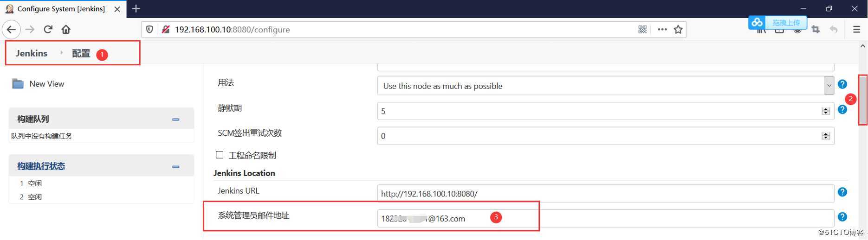Click the 队列中没有构建任务 text
The height and width of the screenshot is (240, 868).
[42, 136]
